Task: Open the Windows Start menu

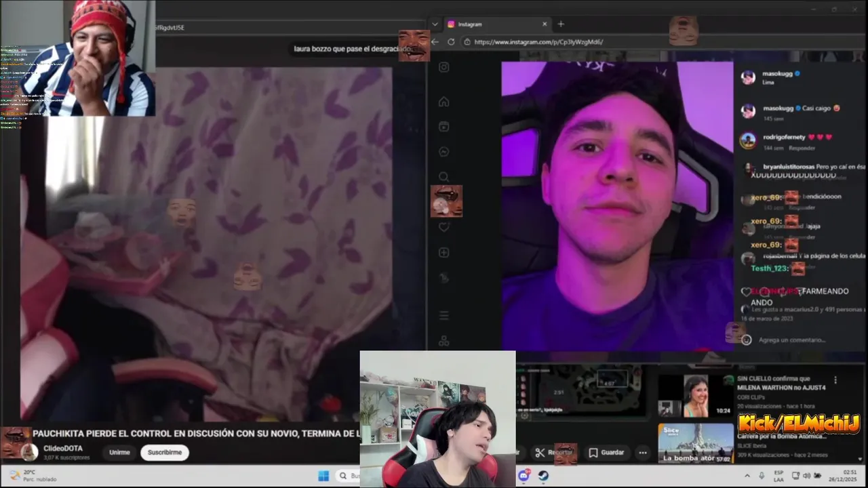Action: point(323,476)
